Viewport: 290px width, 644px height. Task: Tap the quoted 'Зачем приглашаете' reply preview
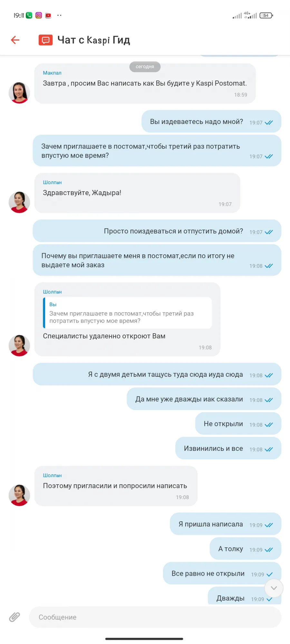point(127,313)
